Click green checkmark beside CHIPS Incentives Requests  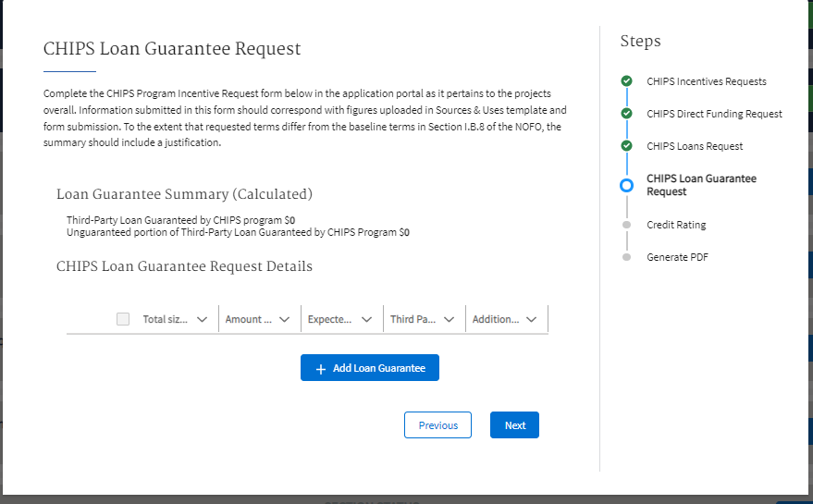626,81
